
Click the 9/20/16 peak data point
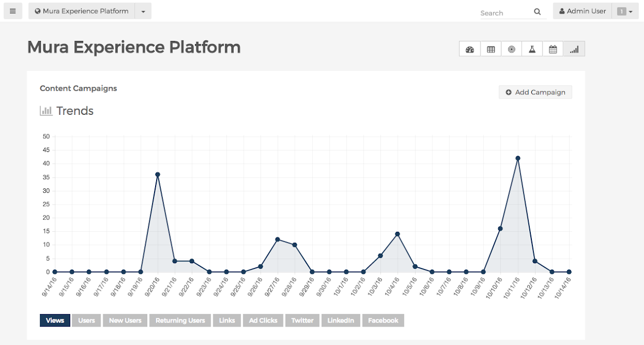[158, 175]
